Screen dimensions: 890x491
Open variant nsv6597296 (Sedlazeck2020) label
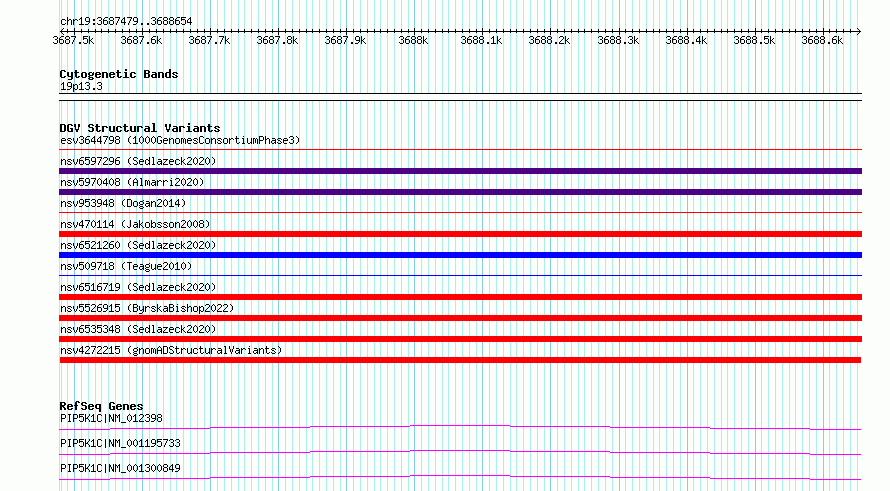pyautogui.click(x=138, y=161)
